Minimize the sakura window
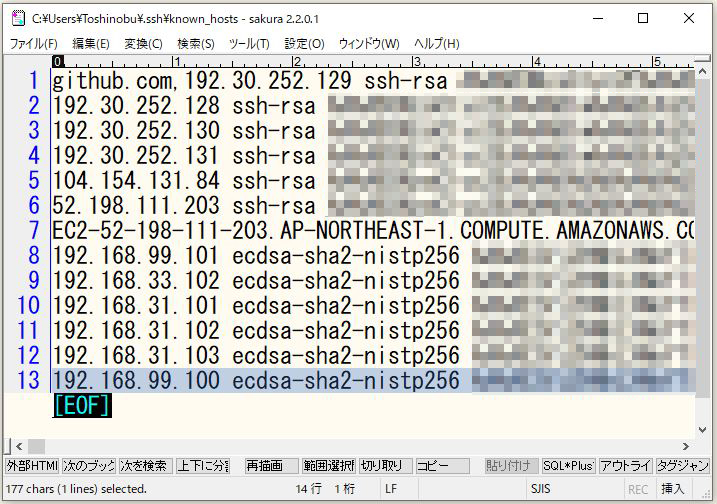 (598, 18)
